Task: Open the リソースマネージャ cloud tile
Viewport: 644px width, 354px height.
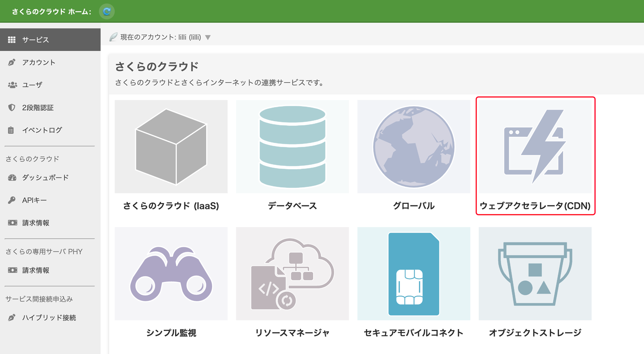Action: [x=293, y=273]
